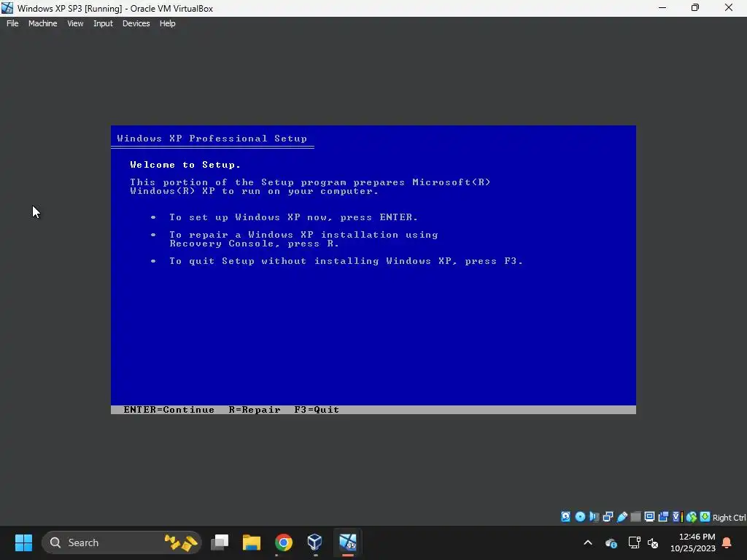The image size is (747, 560).
Task: Click the OneDrive cloud tray icon
Action: 611,542
